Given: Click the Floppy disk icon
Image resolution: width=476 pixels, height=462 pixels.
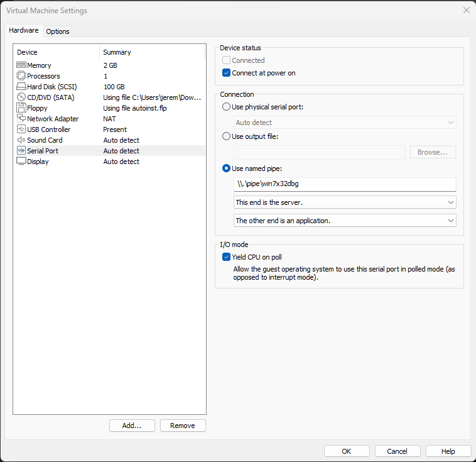Looking at the screenshot, I should tap(21, 108).
